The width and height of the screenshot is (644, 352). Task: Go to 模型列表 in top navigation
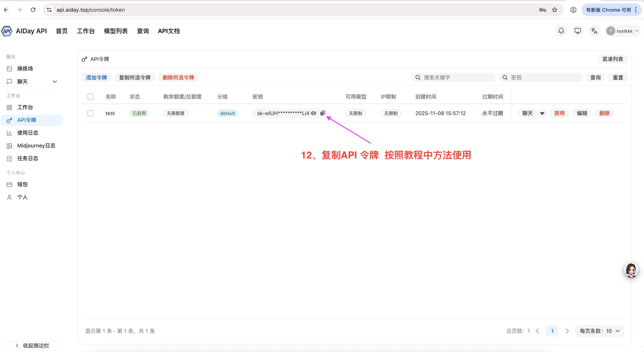click(116, 31)
